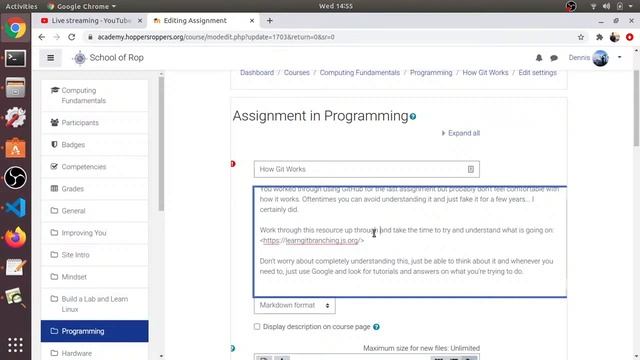Go to Site Intro section
This screenshot has height=360, width=640.
[95, 255]
